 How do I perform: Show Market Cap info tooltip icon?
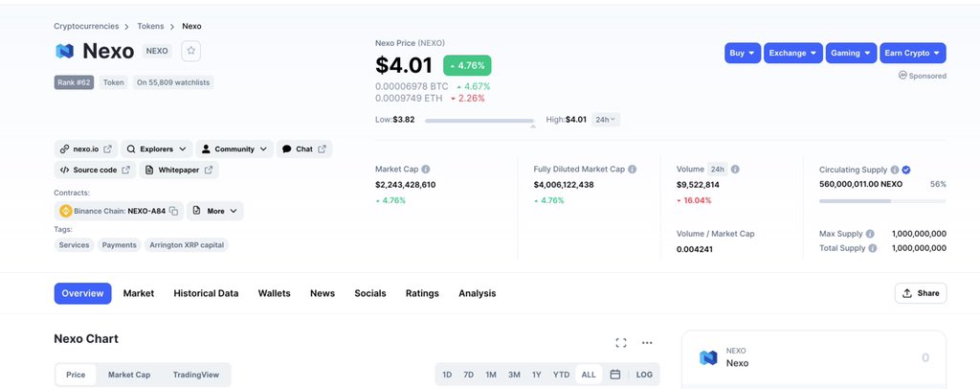pos(426,169)
